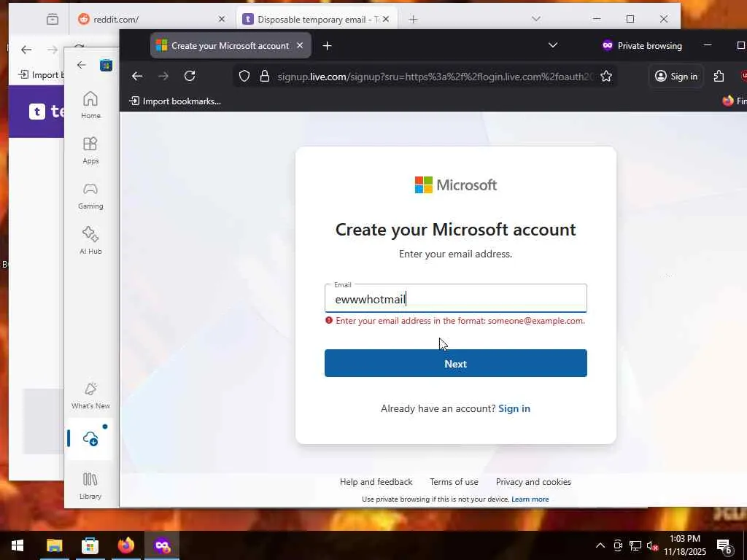747x560 pixels.
Task: Open Firefox View in background window
Action: 53,19
